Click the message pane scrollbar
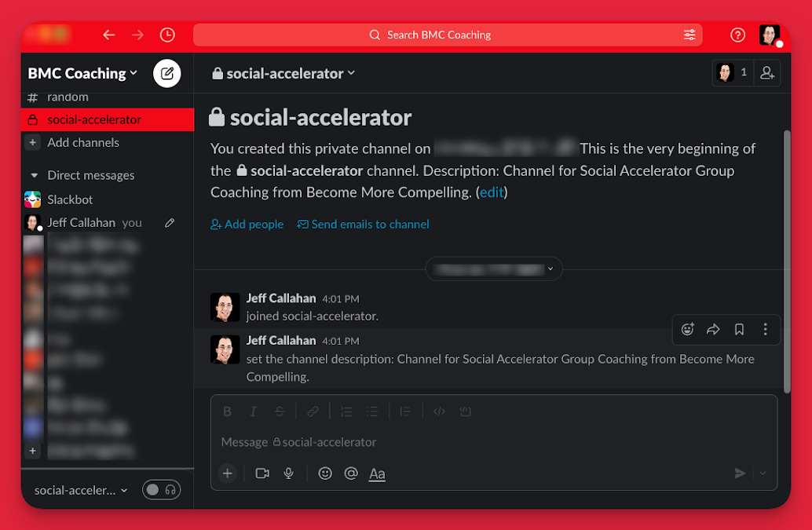 click(787, 261)
